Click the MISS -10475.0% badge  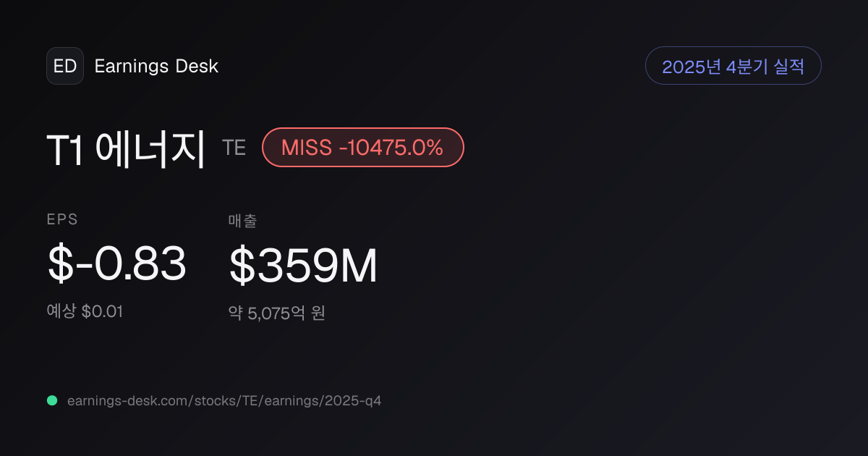tap(362, 147)
